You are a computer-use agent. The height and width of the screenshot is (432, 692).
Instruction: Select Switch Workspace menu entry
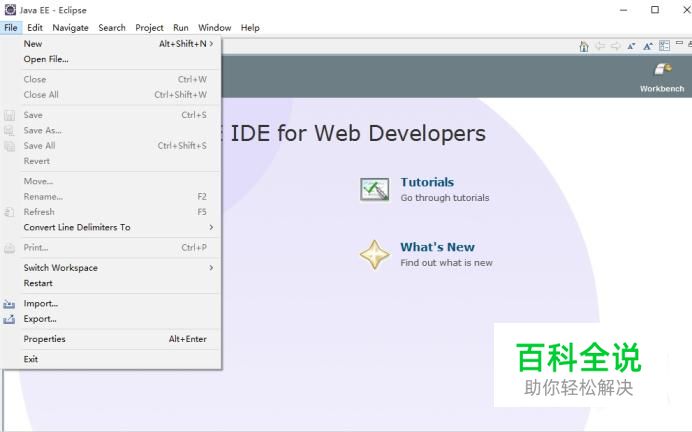coord(110,268)
